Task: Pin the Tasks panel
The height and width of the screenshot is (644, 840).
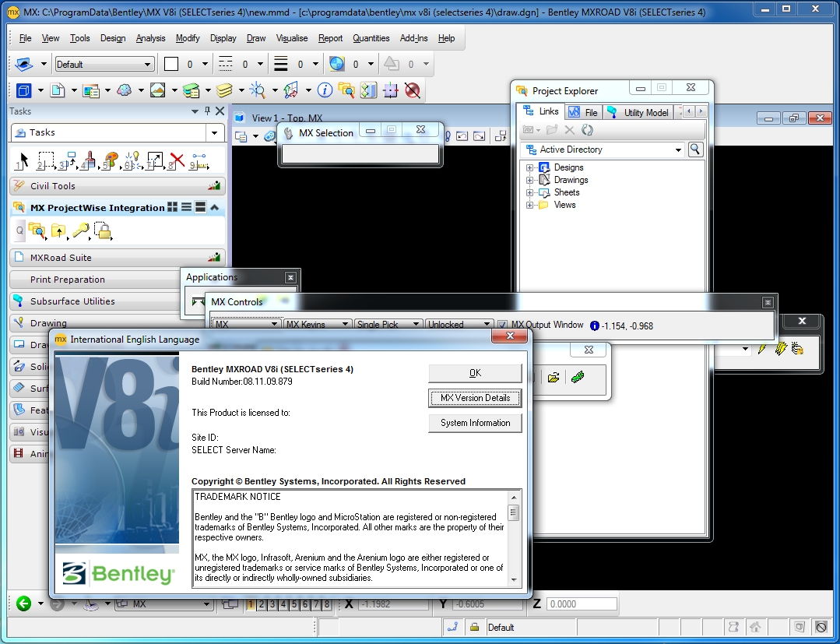Action: point(207,111)
